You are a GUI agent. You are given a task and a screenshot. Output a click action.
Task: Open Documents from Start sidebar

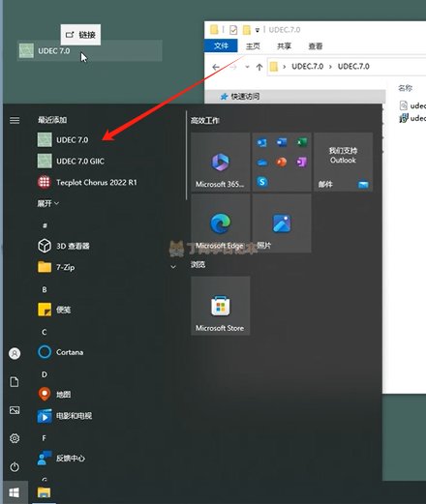pyautogui.click(x=15, y=382)
